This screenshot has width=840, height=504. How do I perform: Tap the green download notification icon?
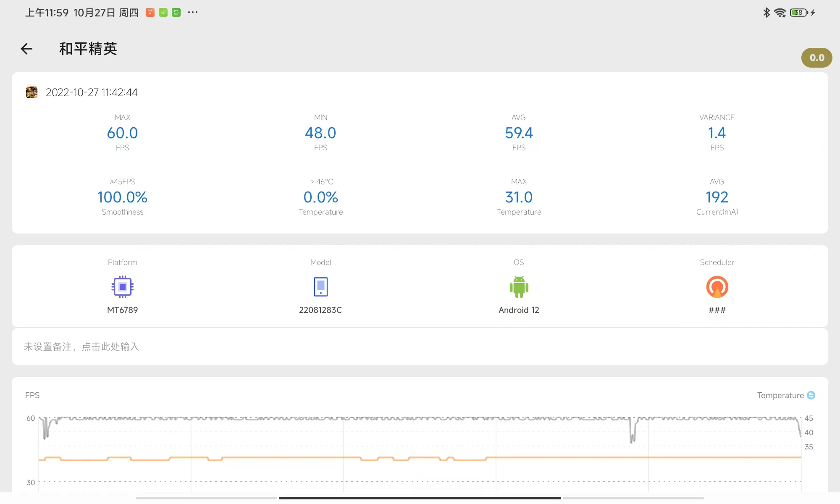pyautogui.click(x=163, y=13)
